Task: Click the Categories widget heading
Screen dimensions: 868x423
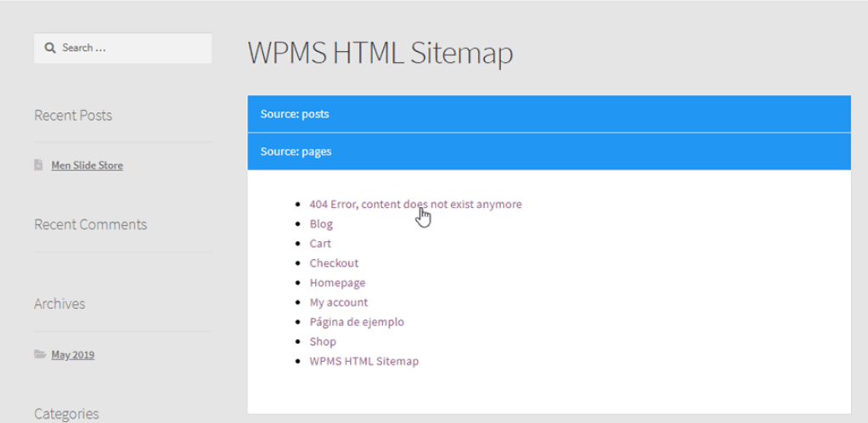Action: coord(66,414)
